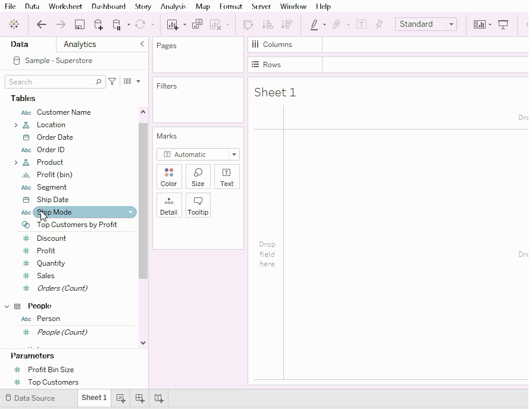Open the File menu
The width and height of the screenshot is (532, 409).
click(x=10, y=7)
